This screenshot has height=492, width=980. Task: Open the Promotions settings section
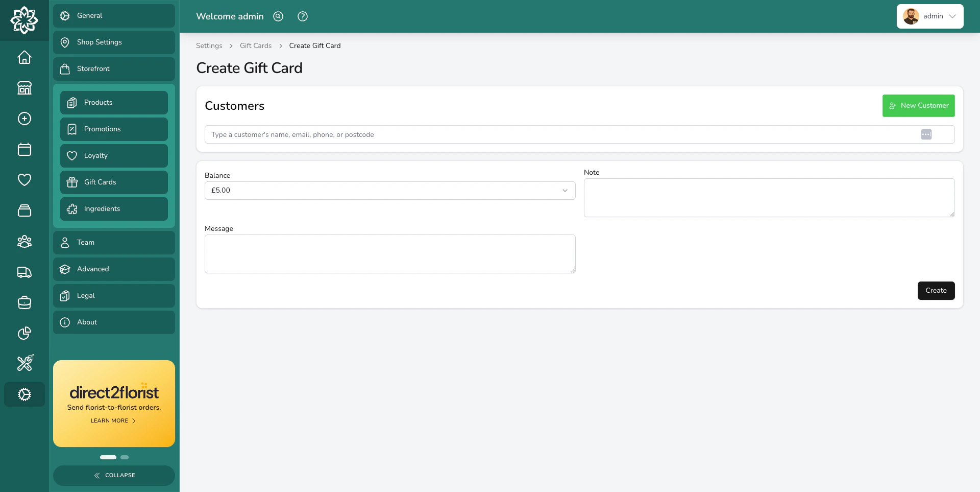point(114,129)
